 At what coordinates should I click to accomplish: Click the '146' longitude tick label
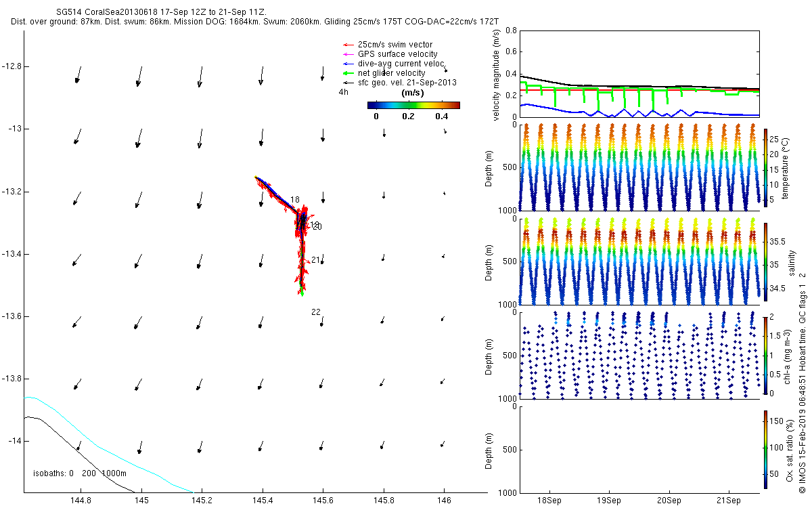pyautogui.click(x=444, y=501)
